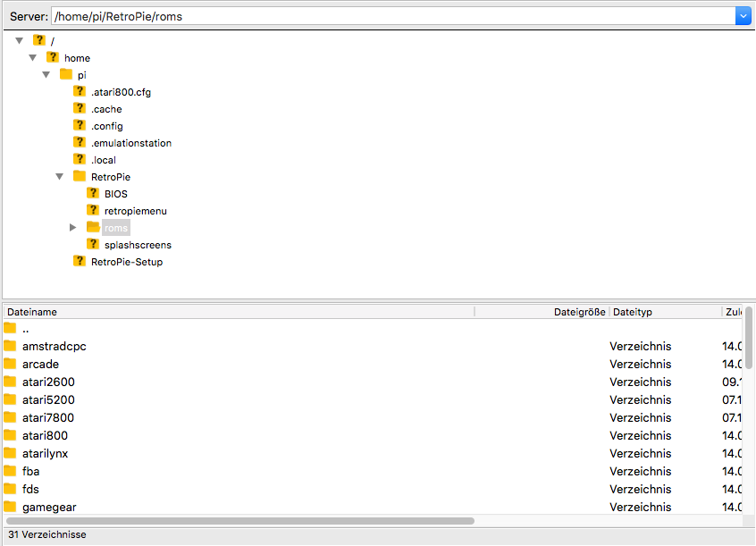756x546 pixels.
Task: Select the .config tree entry
Action: coord(107,126)
